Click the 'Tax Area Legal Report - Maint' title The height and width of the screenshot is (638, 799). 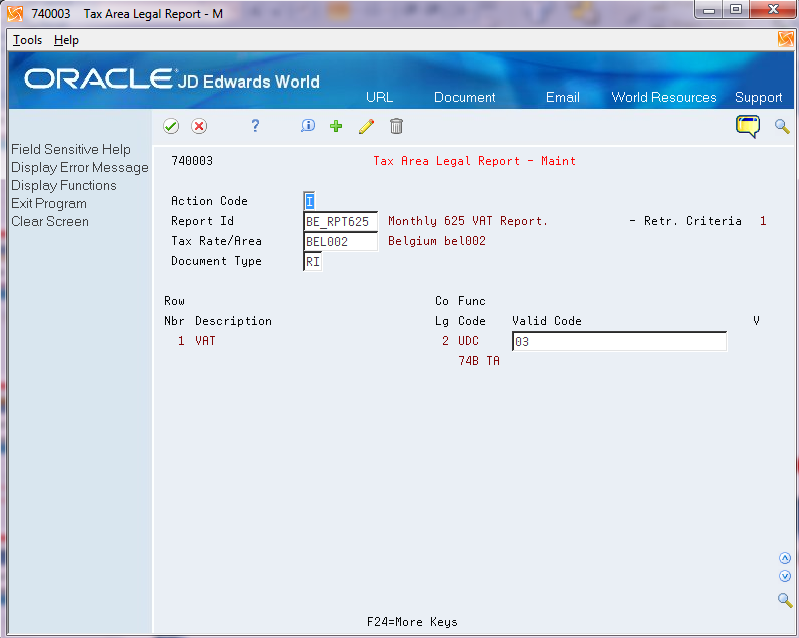pos(474,161)
